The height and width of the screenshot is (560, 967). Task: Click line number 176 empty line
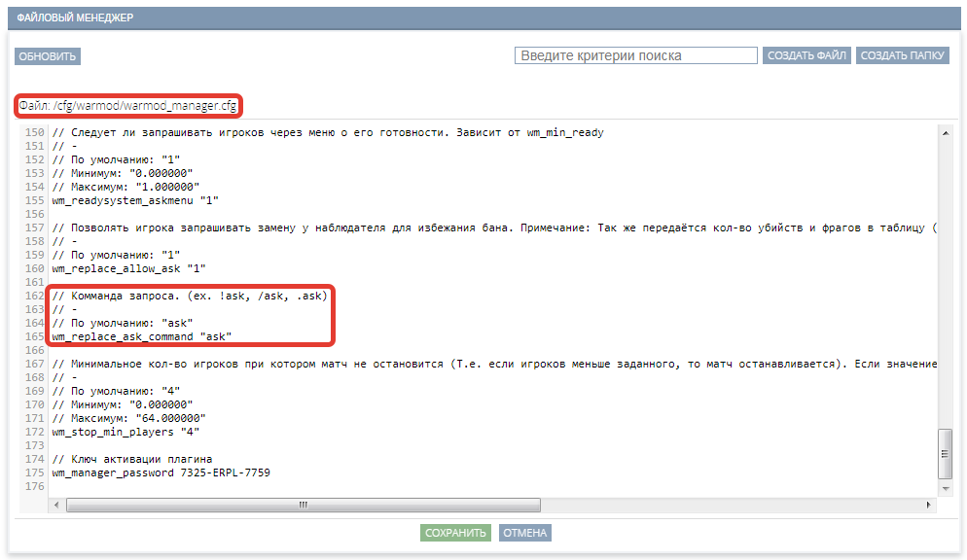pyautogui.click(x=35, y=487)
